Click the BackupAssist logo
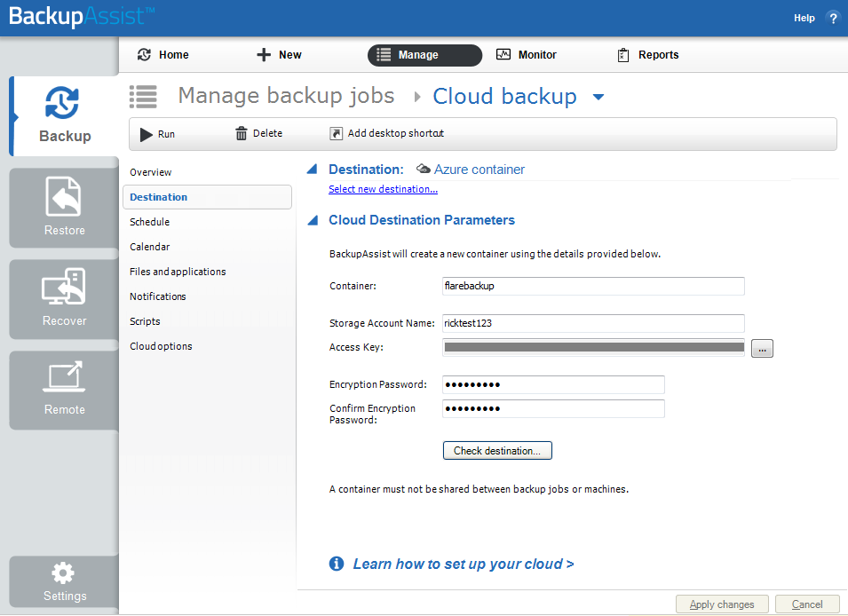848x616 pixels. coord(81,16)
